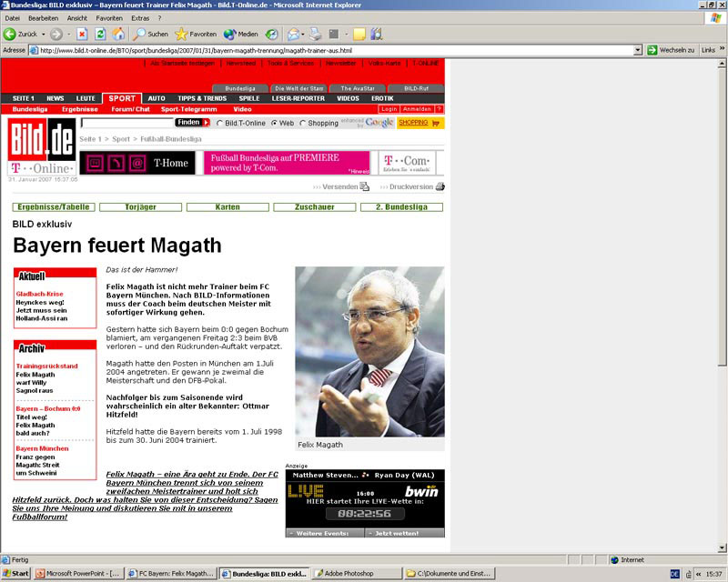Switch to Microsoft PowerPoint taskbar item
The height and width of the screenshot is (582, 728).
[x=78, y=574]
